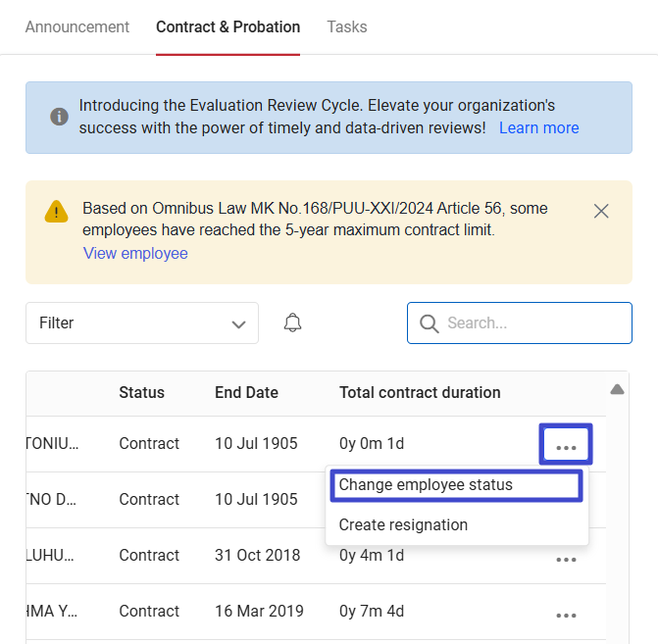This screenshot has height=644, width=658.
Task: Follow the Learn more link
Action: tap(538, 128)
